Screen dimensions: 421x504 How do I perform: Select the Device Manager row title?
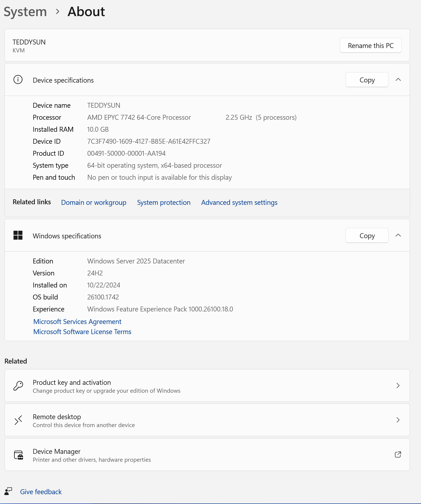(x=56, y=451)
